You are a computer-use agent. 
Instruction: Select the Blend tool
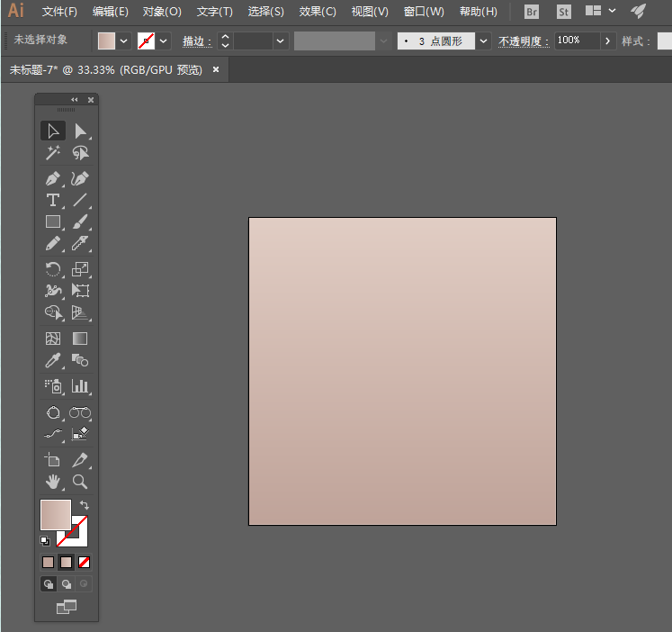(80, 361)
